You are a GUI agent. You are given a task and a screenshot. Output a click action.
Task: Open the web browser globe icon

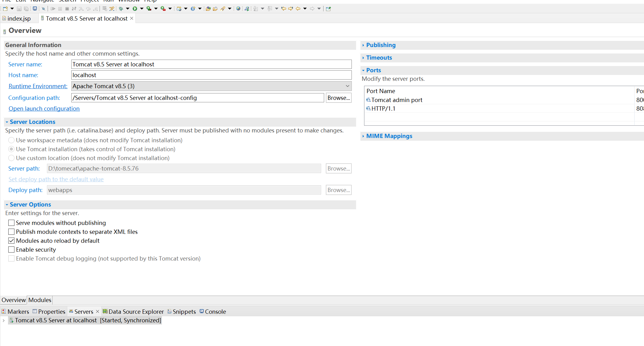point(238,9)
